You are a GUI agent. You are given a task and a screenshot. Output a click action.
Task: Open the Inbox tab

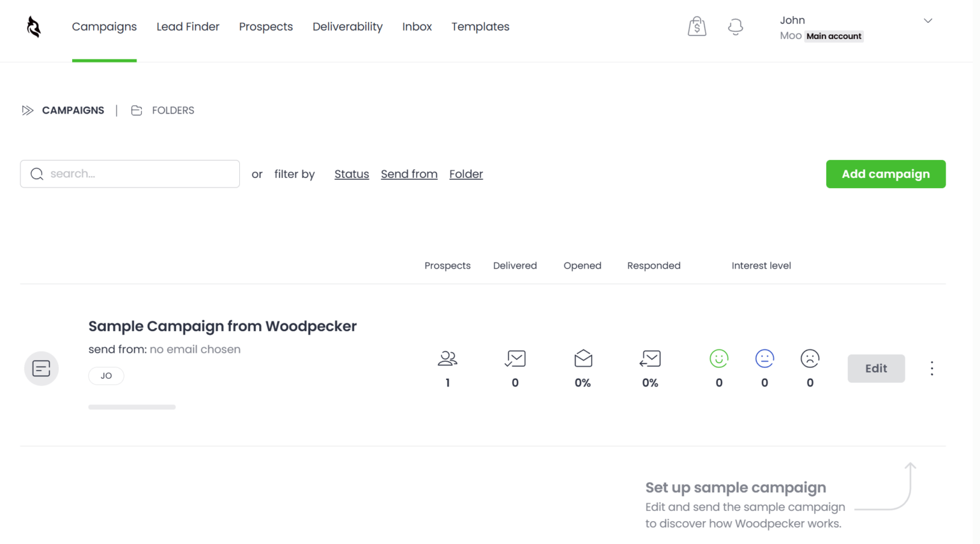coord(417,27)
